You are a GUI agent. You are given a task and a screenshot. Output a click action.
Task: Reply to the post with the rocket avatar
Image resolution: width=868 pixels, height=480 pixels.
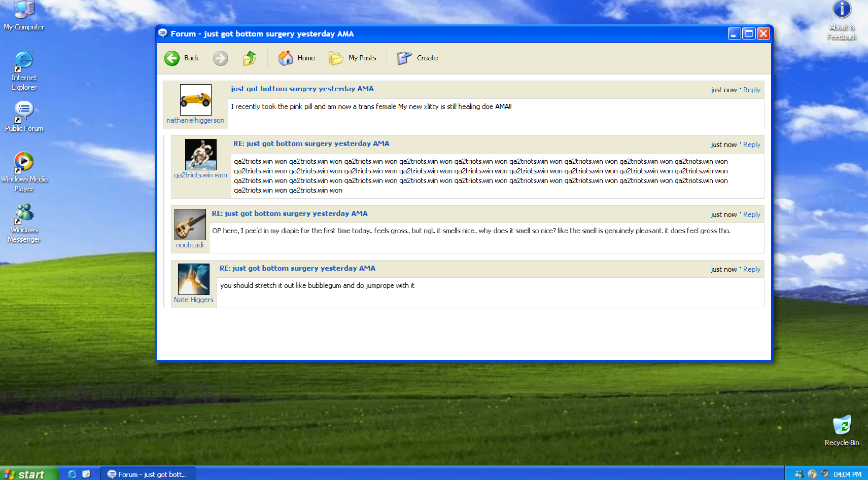[751, 269]
